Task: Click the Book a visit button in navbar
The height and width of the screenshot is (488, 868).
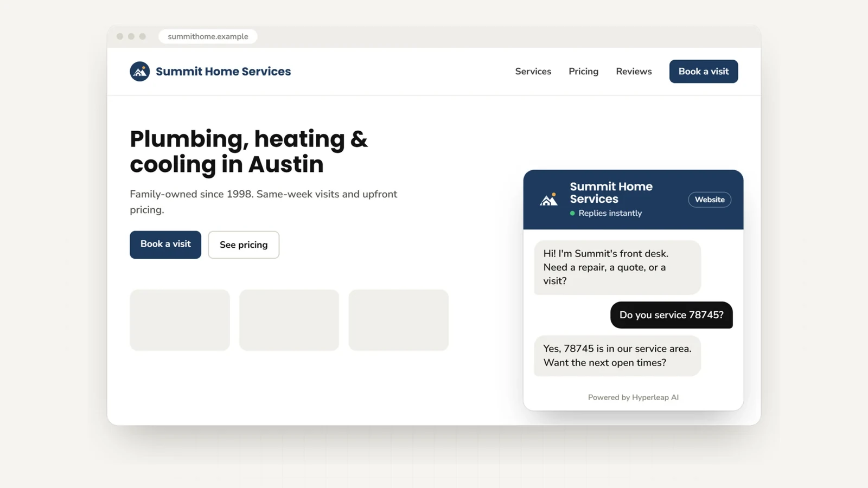Action: click(x=704, y=72)
